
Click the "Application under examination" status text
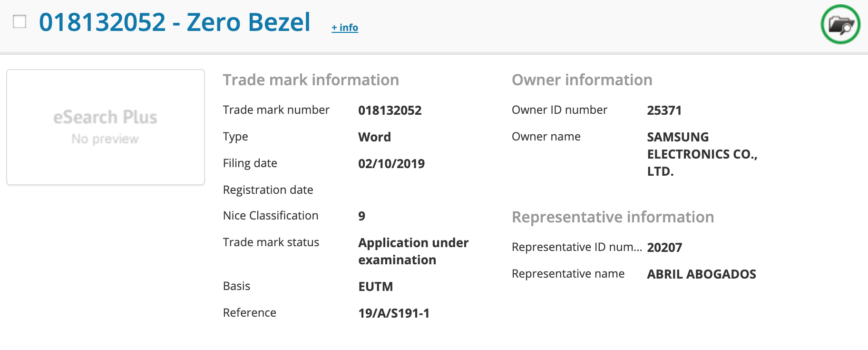(x=413, y=251)
